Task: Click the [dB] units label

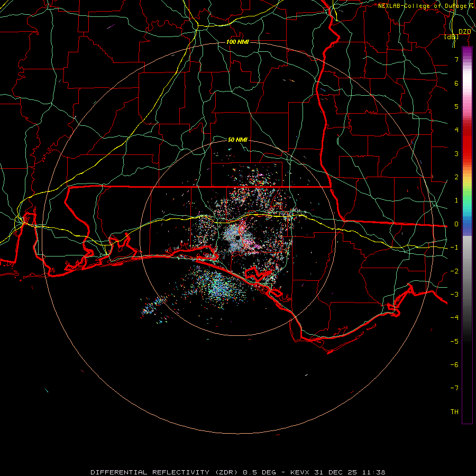Action: coord(452,36)
